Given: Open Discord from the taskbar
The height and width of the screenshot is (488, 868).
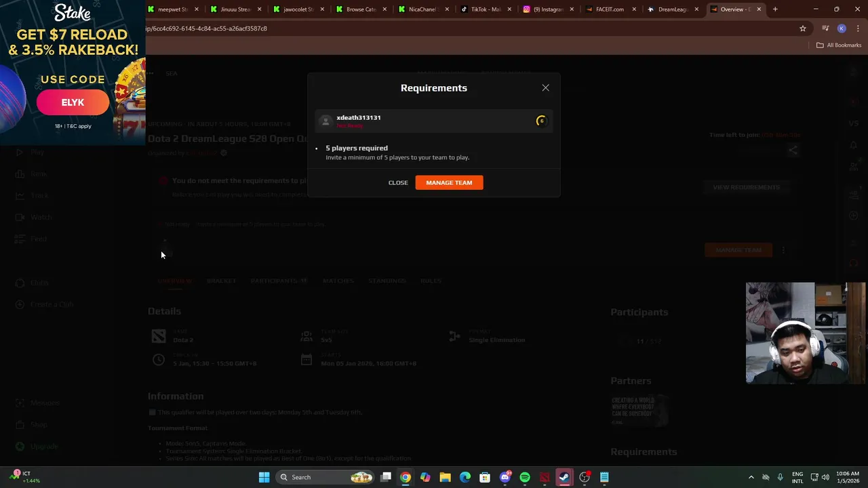Looking at the screenshot, I should (505, 477).
